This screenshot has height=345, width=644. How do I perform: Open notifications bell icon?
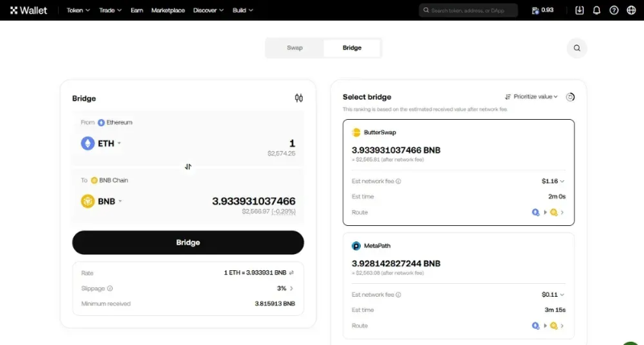pyautogui.click(x=597, y=10)
